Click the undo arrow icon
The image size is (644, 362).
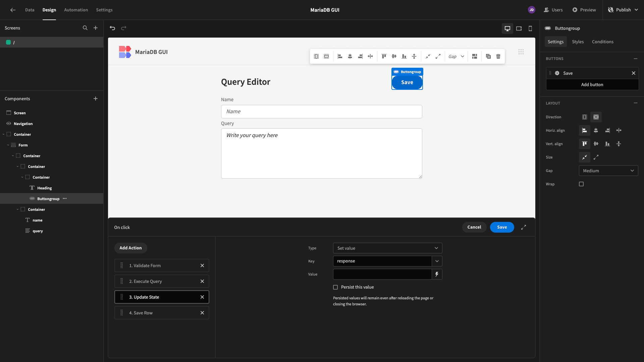point(112,28)
